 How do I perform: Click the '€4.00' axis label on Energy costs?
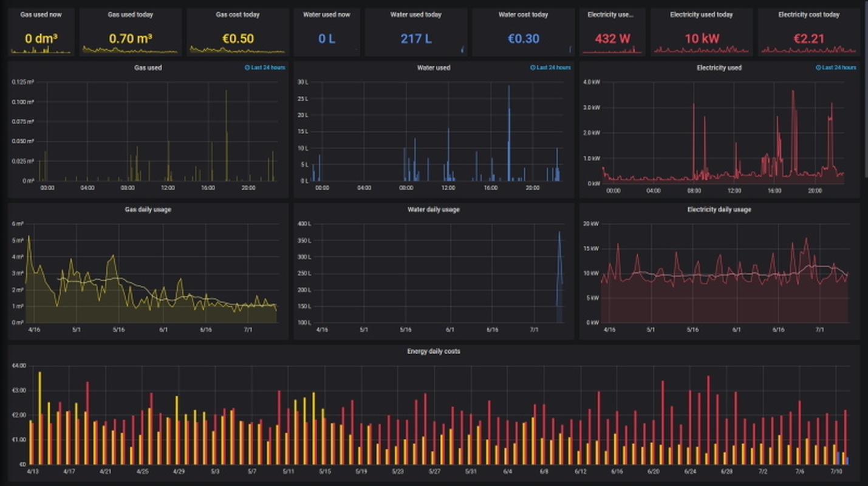tap(19, 366)
